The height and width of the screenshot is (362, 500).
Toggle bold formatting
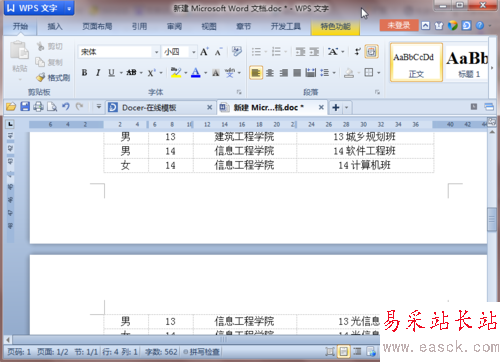pyautogui.click(x=84, y=72)
